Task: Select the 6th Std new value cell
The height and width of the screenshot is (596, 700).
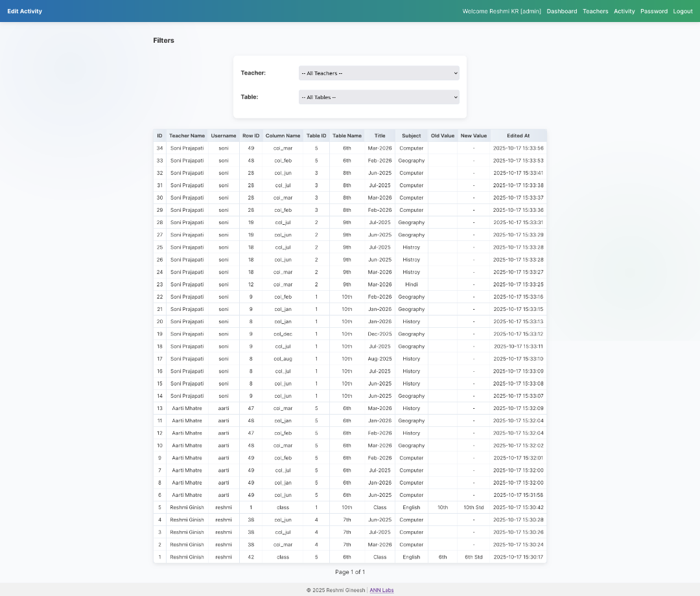Action: click(x=473, y=557)
